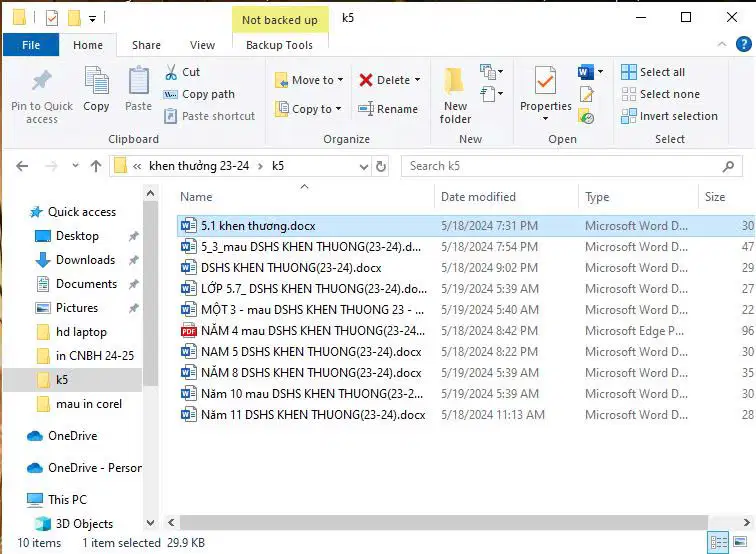Click the Copy ribbon icon
Image resolution: width=756 pixels, height=554 pixels.
coord(96,81)
